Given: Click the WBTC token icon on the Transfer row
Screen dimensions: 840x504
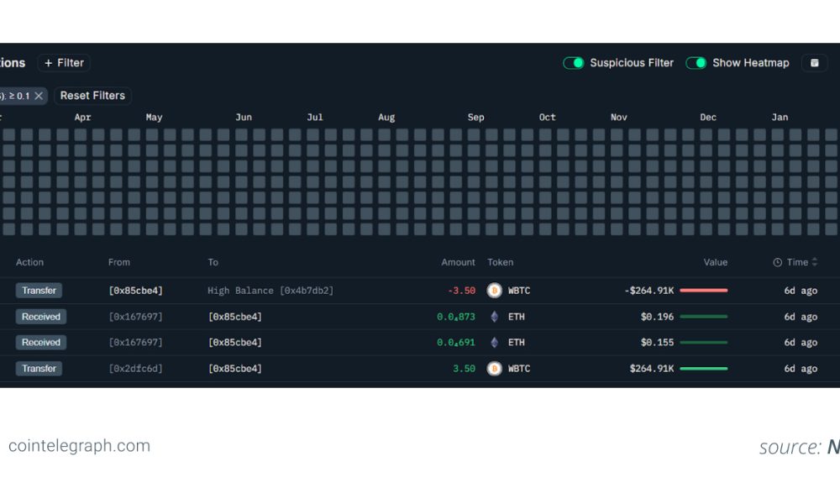Looking at the screenshot, I should (495, 290).
